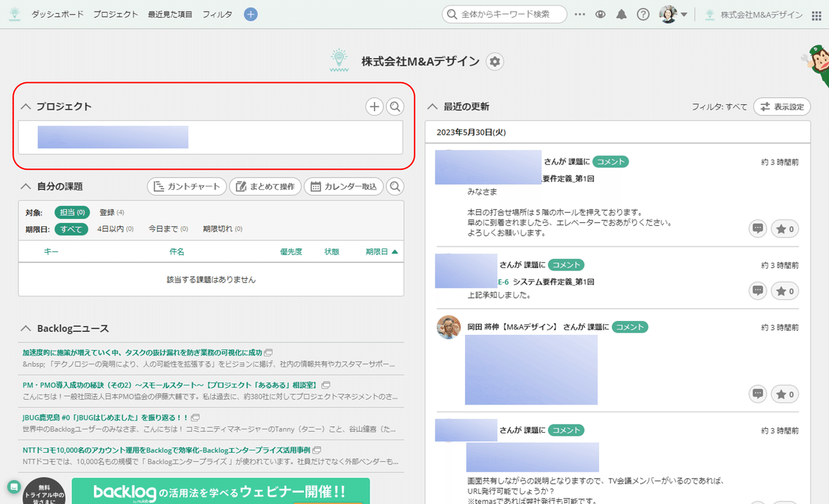The image size is (829, 504).
Task: Open 最近見た項目 in top navigation
Action: point(170,14)
